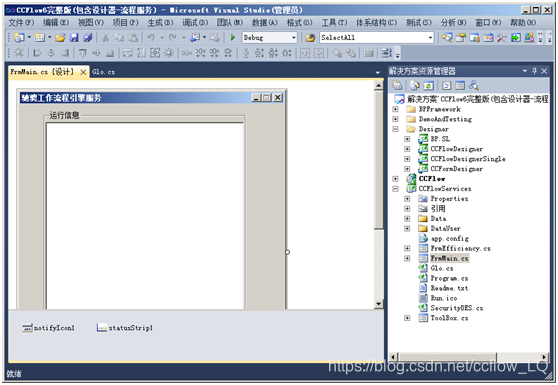Image resolution: width=558 pixels, height=385 pixels.
Task: Select FrmEfficiency.cs file
Action: 460,248
